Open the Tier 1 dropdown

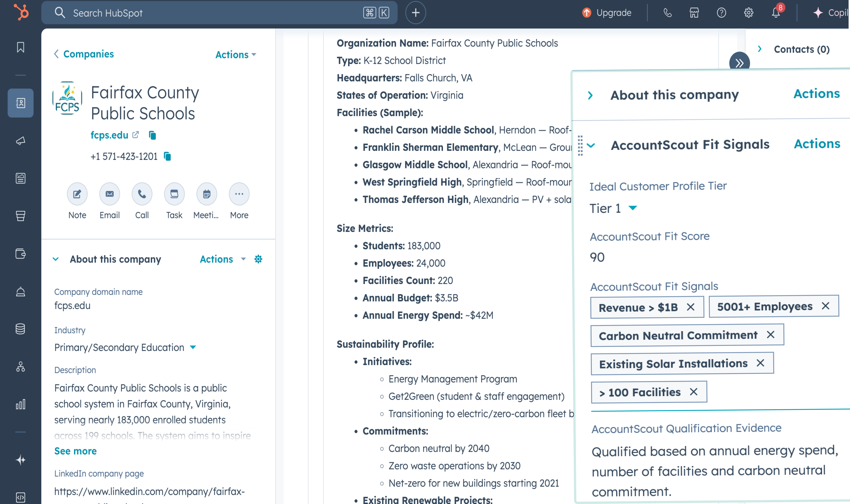click(x=633, y=208)
